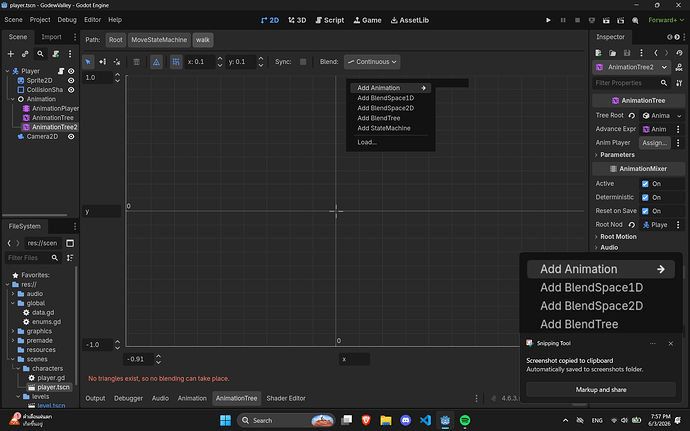Toggle visibility of Camera2D node

[71, 136]
